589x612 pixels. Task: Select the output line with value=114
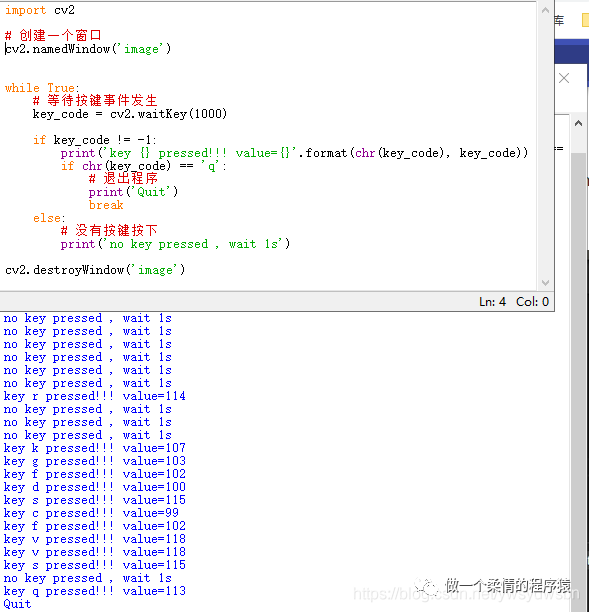tap(94, 396)
